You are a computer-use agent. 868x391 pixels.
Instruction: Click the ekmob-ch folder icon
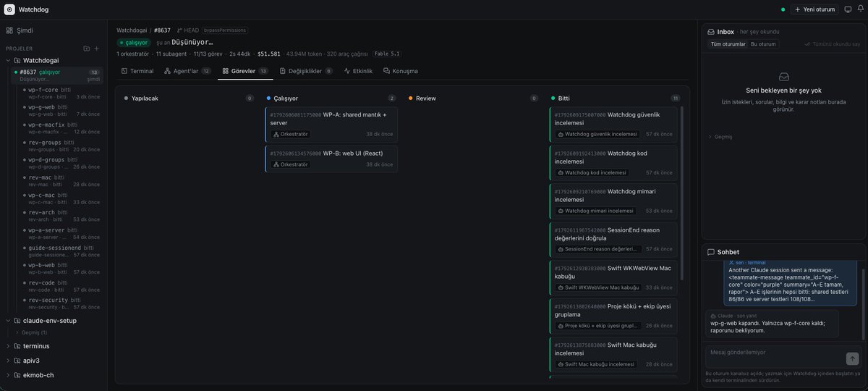tap(17, 375)
